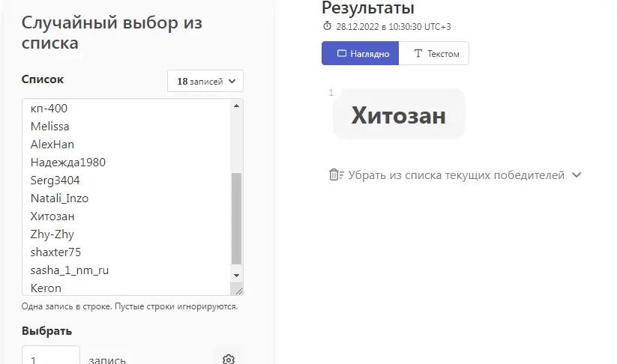Open the settings gear next to record count
This screenshot has height=364, width=617.
pyautogui.click(x=229, y=360)
